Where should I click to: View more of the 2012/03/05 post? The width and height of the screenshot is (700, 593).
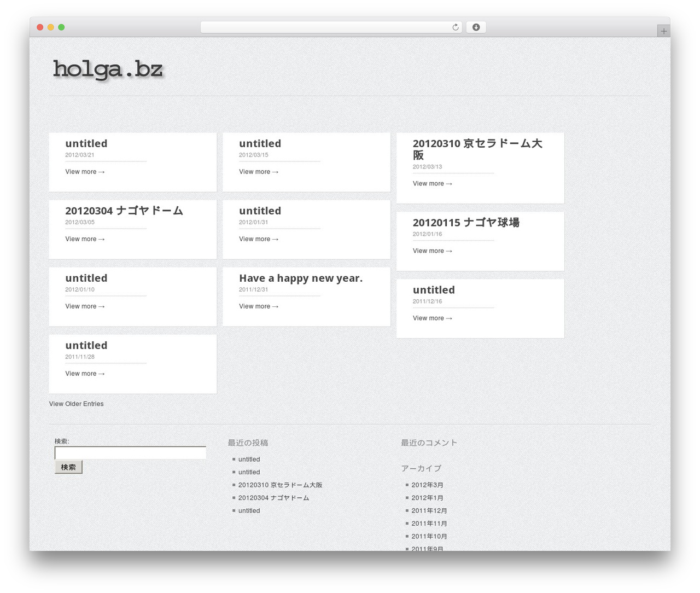coord(85,239)
